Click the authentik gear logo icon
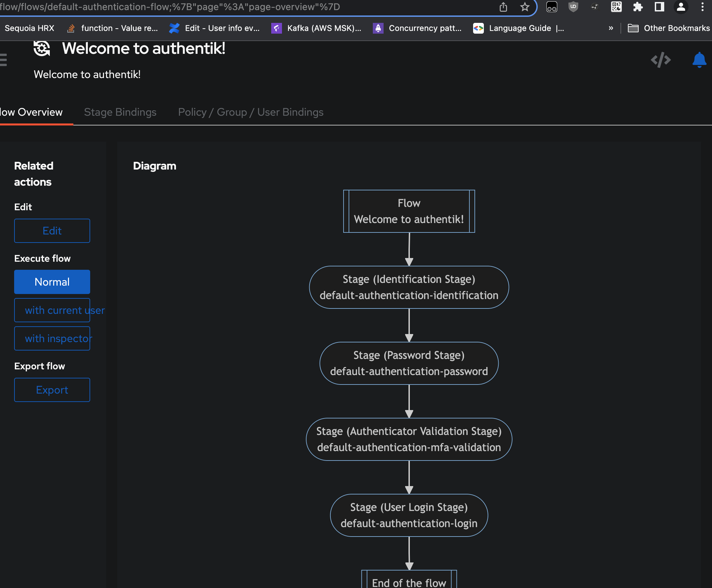This screenshot has width=712, height=588. tap(41, 49)
